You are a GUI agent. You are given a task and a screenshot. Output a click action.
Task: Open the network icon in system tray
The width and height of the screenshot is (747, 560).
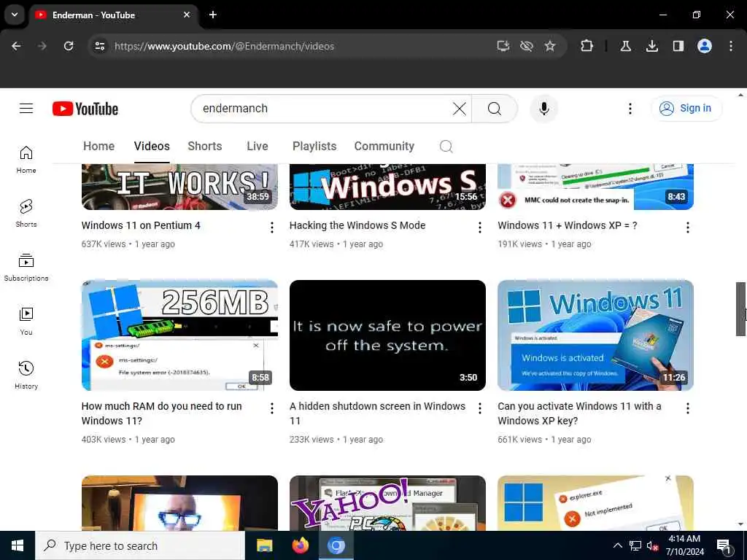pos(635,545)
